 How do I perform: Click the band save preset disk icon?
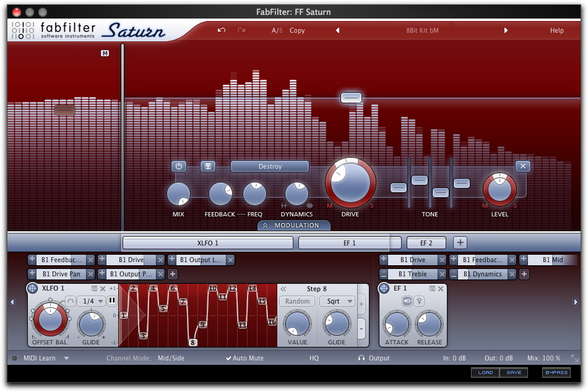208,166
